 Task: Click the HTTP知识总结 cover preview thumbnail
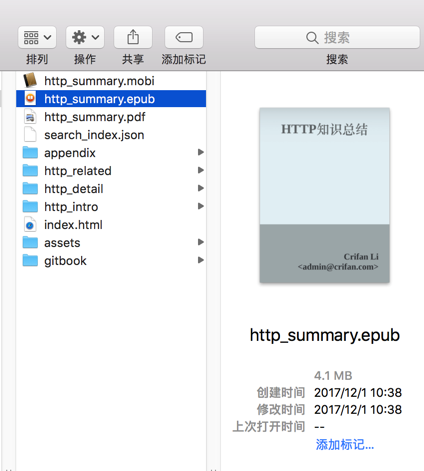(325, 195)
